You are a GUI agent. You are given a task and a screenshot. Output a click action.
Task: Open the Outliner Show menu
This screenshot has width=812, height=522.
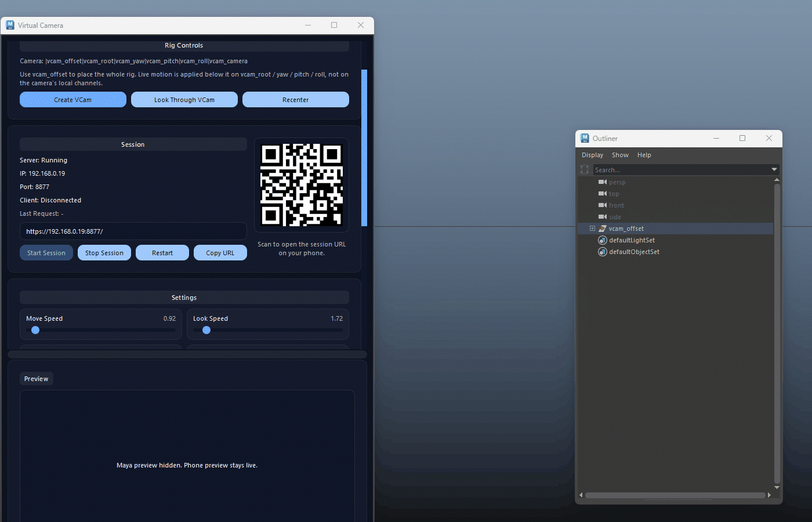pyautogui.click(x=620, y=155)
